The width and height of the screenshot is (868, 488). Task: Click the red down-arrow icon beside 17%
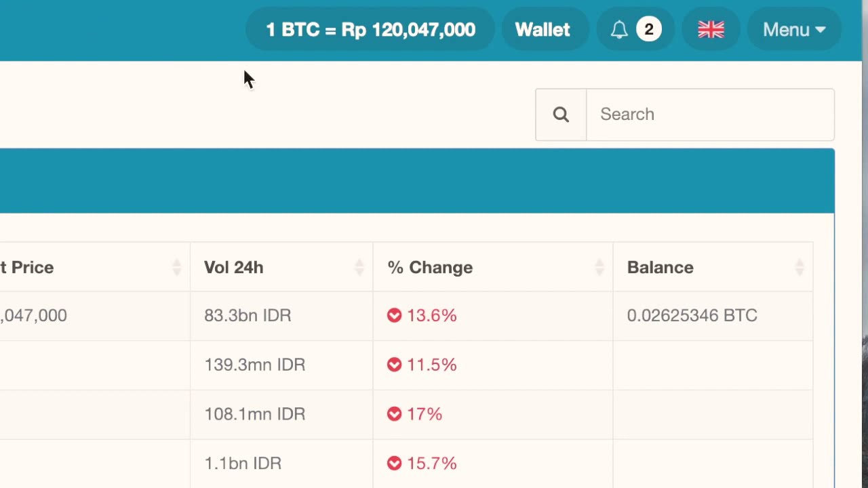click(394, 414)
